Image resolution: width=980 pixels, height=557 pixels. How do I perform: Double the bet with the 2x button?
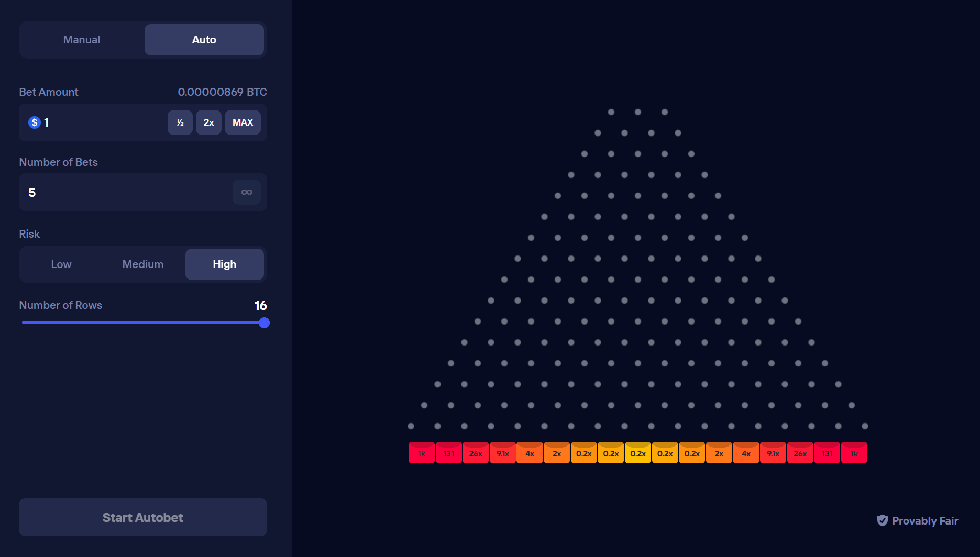(208, 122)
